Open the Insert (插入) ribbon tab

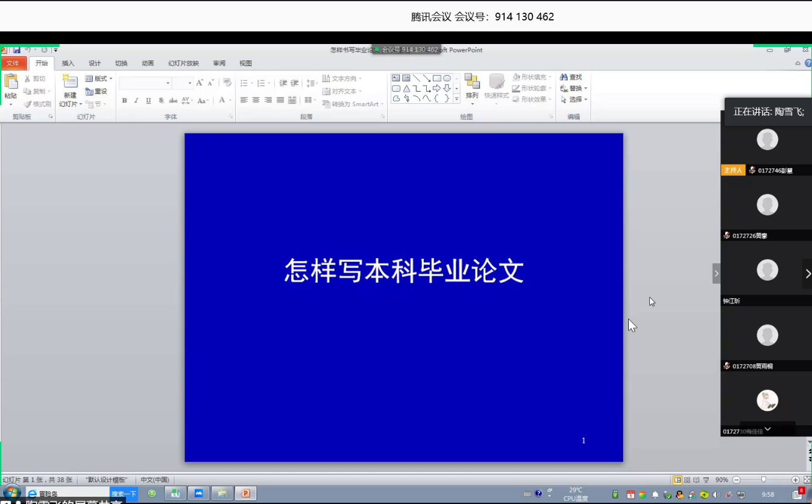click(x=68, y=63)
